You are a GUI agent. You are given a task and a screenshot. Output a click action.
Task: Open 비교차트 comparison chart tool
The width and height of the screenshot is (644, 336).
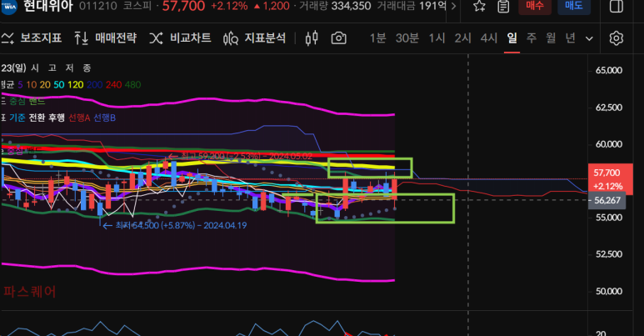coord(180,38)
